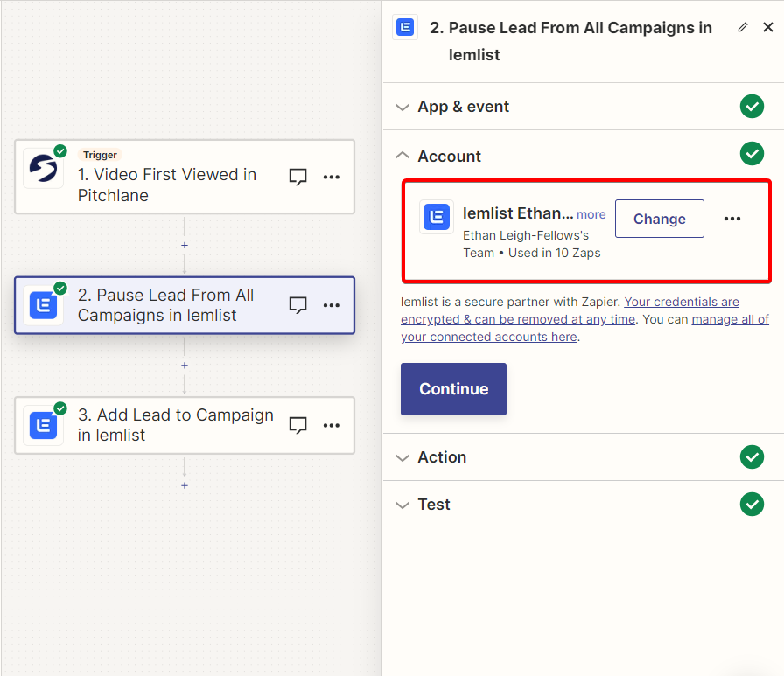
Task: Open comment on Pause Lead From All Campaigns step
Action: coord(298,305)
